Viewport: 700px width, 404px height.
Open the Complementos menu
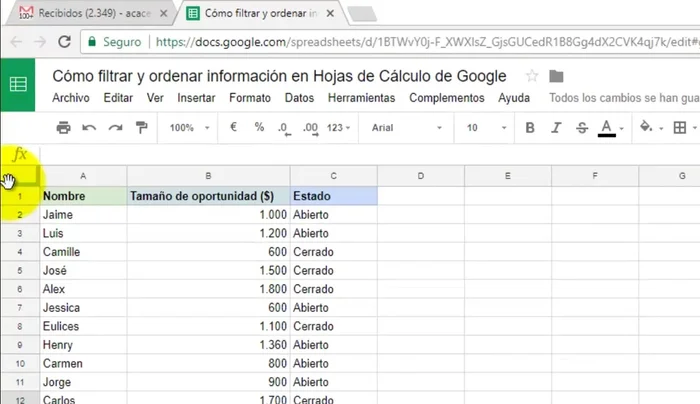pyautogui.click(x=447, y=98)
